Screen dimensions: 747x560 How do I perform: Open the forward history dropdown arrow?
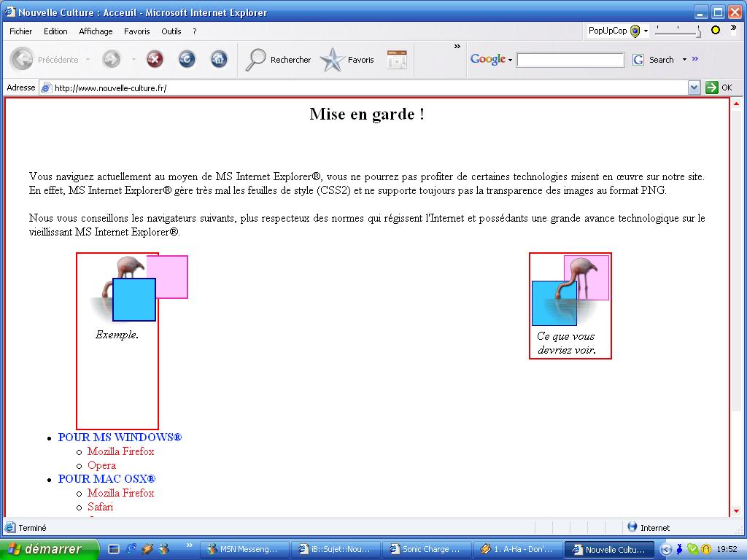point(133,60)
